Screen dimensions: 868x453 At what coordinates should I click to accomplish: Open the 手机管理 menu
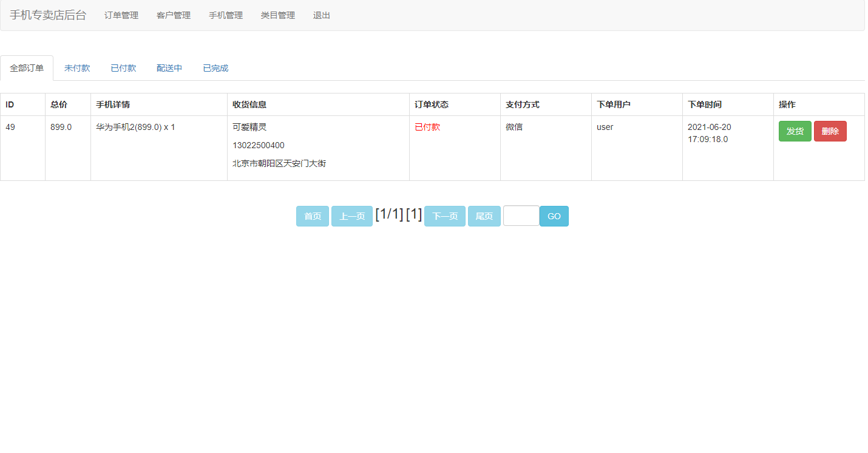[x=225, y=15]
